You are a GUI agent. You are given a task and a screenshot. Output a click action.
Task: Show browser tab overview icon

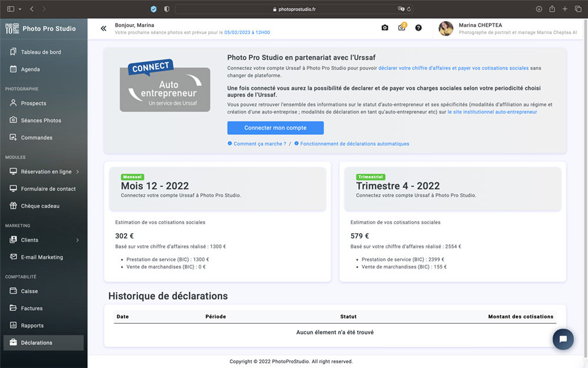(578, 9)
